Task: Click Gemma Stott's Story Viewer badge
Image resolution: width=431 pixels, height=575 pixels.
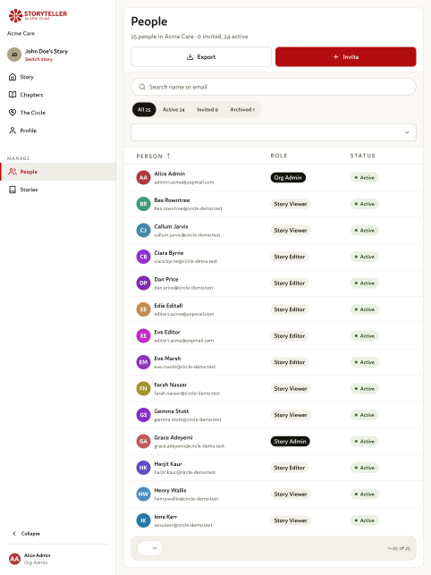Action: pyautogui.click(x=291, y=415)
